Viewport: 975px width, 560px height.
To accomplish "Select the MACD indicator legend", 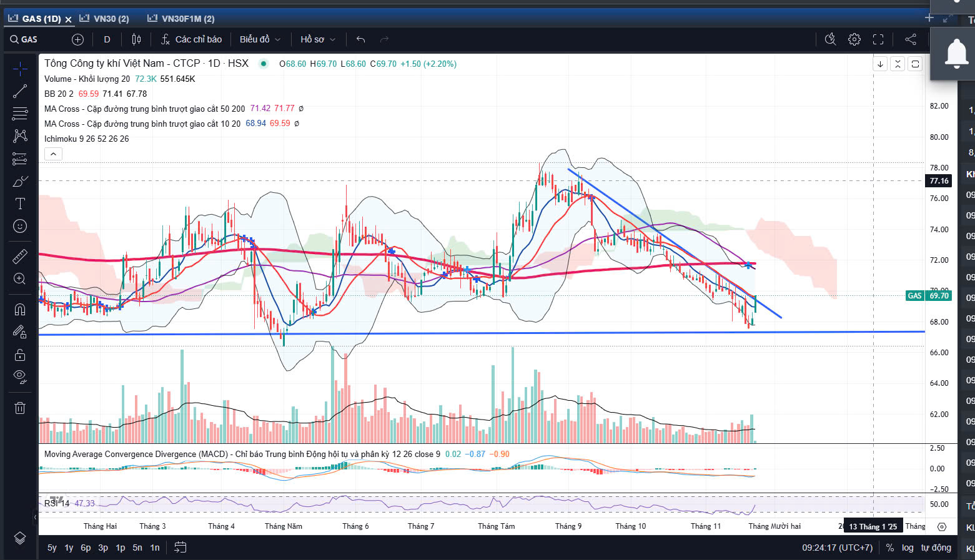I will (242, 454).
